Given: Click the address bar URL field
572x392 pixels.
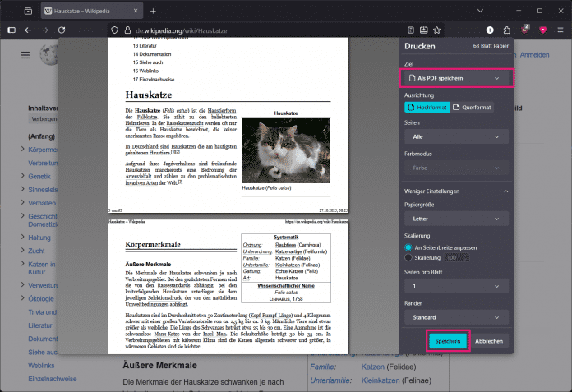Looking at the screenshot, I should pos(268,30).
